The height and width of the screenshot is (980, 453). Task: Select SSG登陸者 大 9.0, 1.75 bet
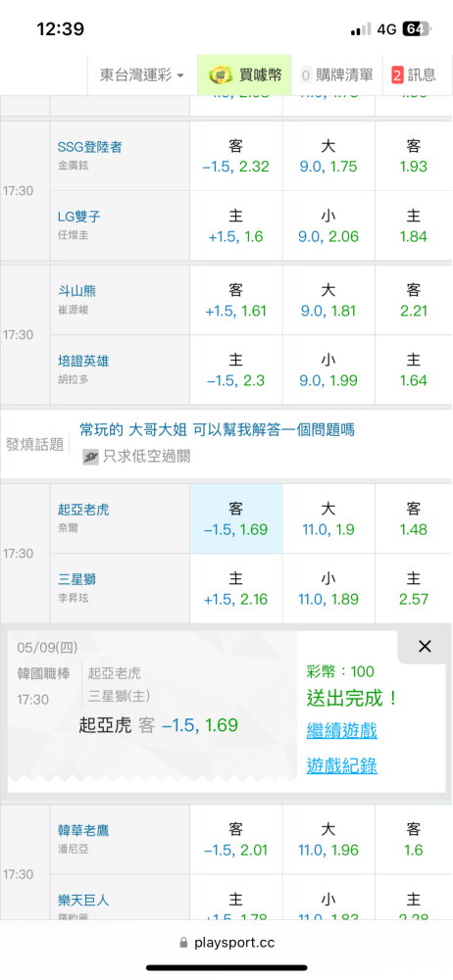click(x=328, y=156)
